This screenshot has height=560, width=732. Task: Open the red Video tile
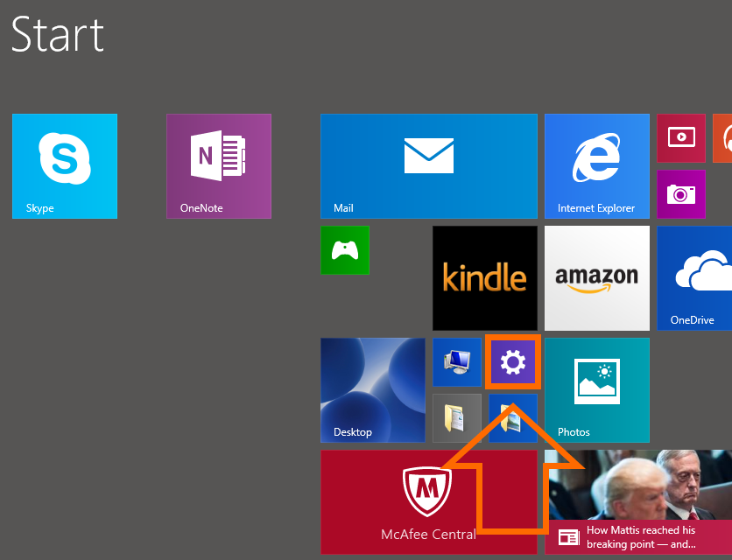[681, 138]
